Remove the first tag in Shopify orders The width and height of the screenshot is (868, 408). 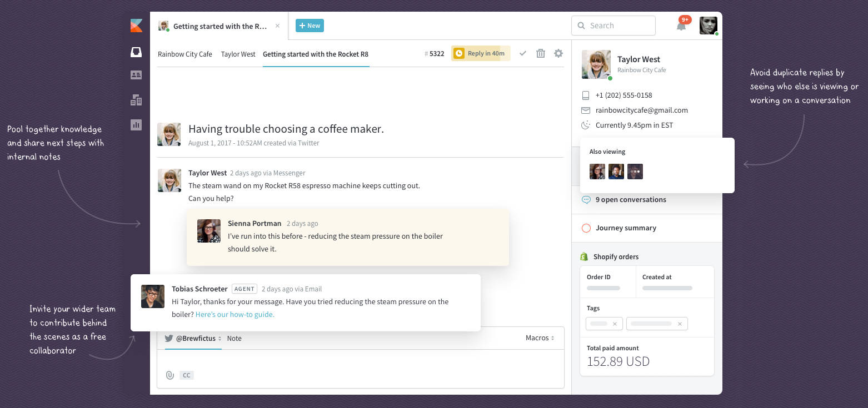pyautogui.click(x=615, y=324)
